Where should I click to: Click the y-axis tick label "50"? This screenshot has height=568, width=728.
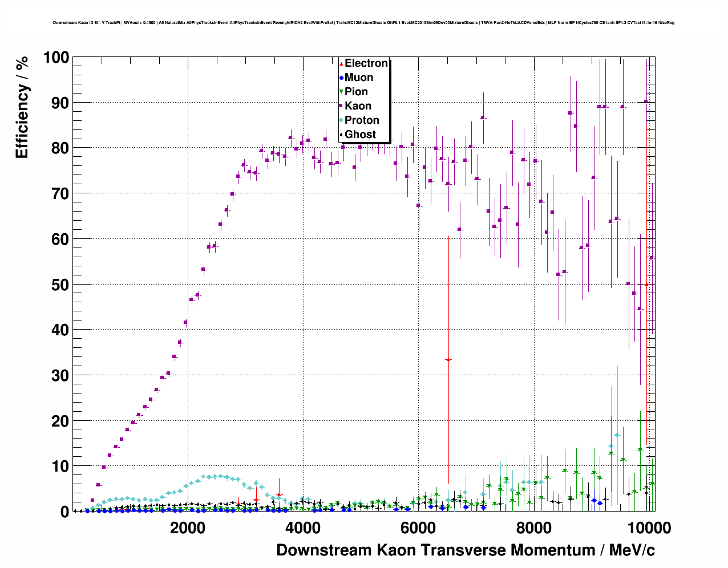pyautogui.click(x=60, y=285)
